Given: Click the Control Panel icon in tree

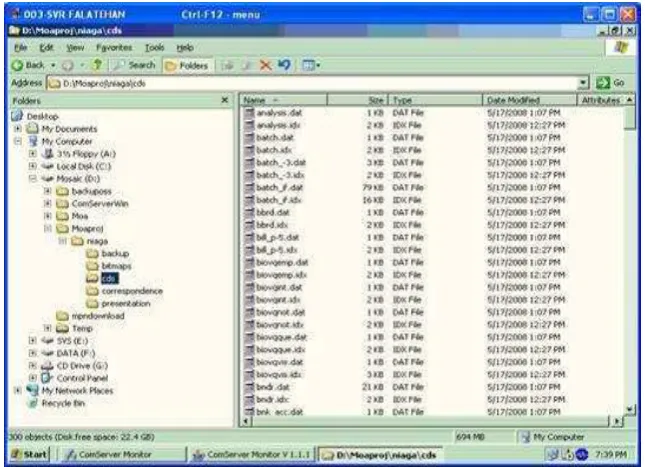Looking at the screenshot, I should click(48, 378).
